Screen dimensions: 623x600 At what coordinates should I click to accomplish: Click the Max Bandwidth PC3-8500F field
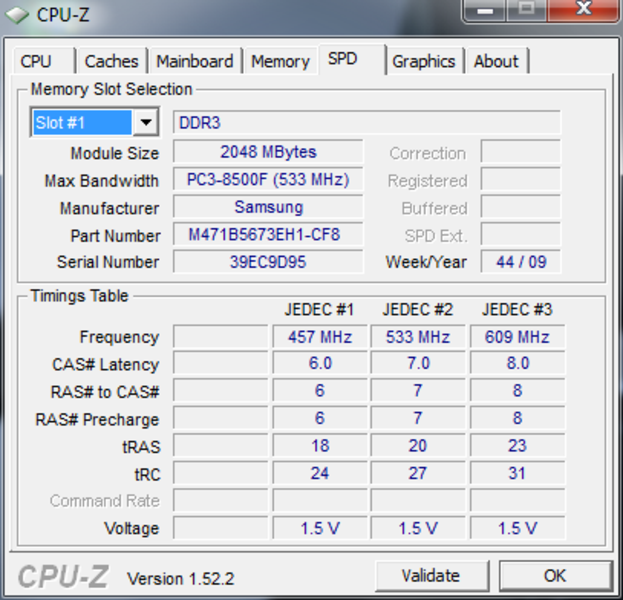pos(267,181)
